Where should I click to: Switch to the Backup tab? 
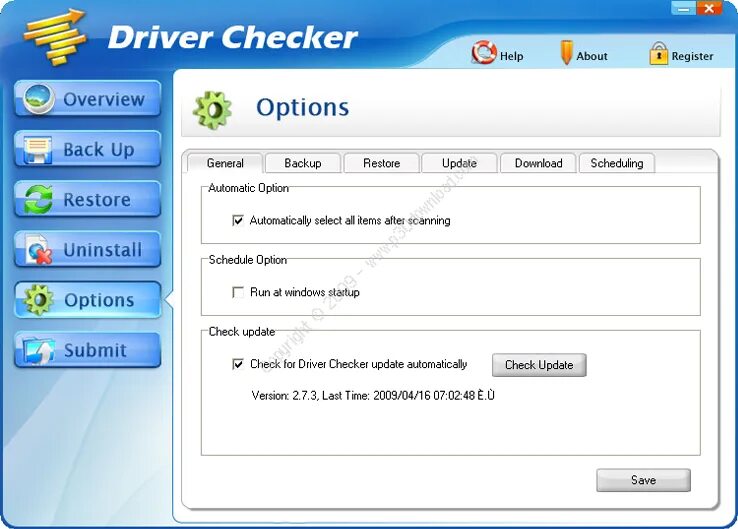[x=303, y=163]
